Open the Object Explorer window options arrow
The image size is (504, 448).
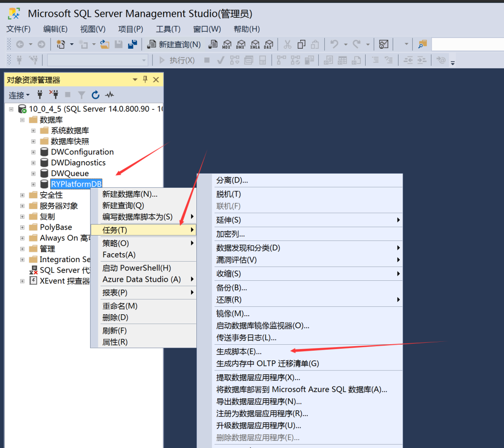point(135,79)
